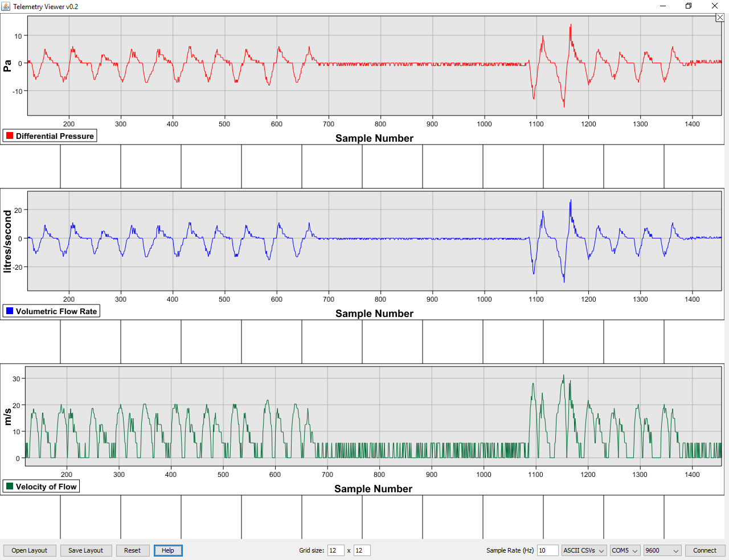The image size is (729, 560).
Task: Toggle visibility of the Volumetric Flow Rate dataset
Action: point(51,311)
